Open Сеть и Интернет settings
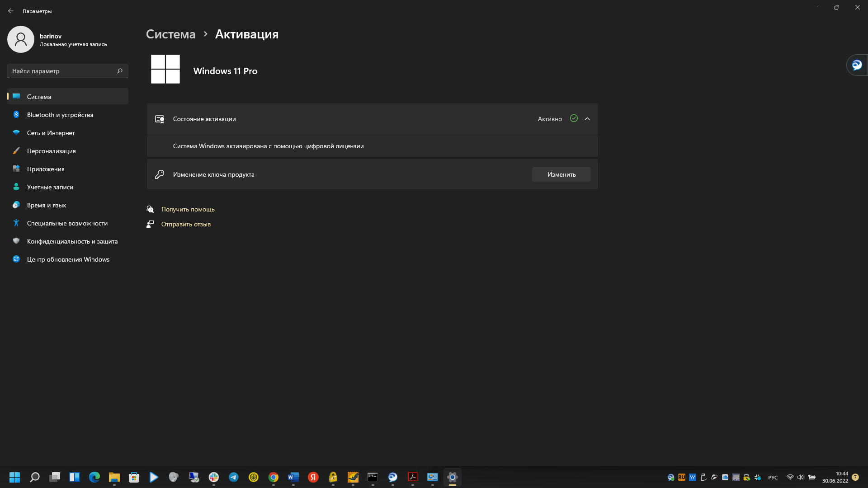 coord(68,133)
